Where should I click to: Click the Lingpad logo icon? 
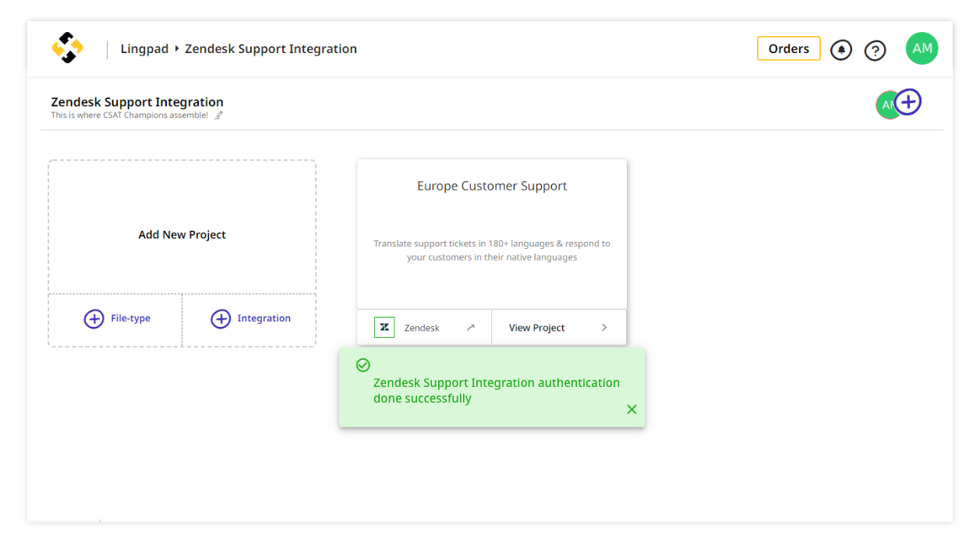point(67,48)
